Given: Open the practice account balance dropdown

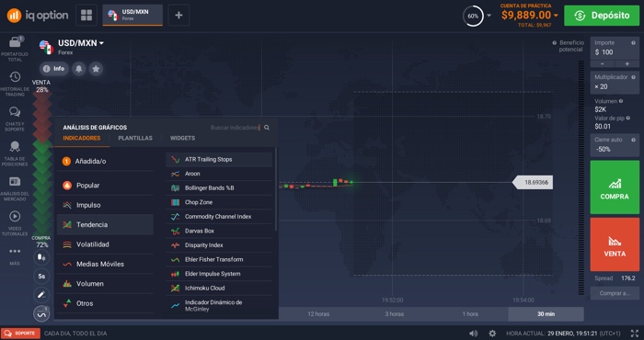Looking at the screenshot, I should click(x=556, y=16).
